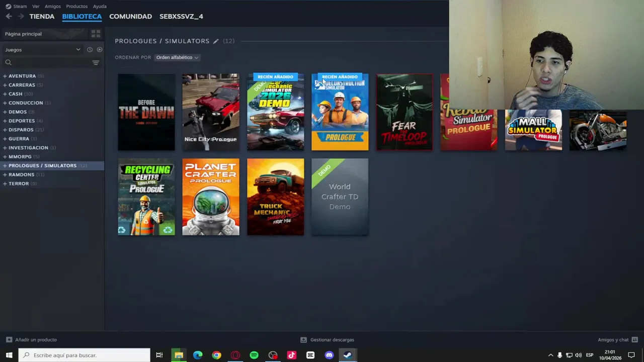Open the Juegos library filter dropdown
The width and height of the screenshot is (644, 362).
tap(43, 50)
